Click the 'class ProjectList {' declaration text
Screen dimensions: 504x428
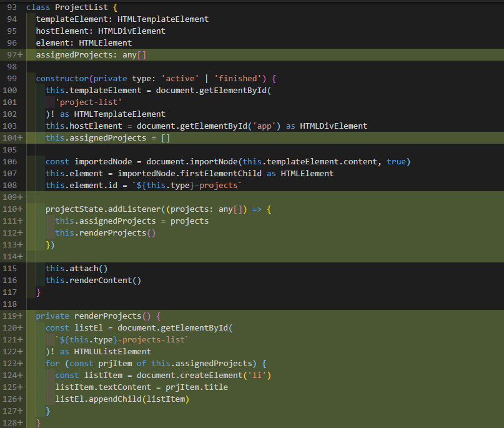point(72,7)
